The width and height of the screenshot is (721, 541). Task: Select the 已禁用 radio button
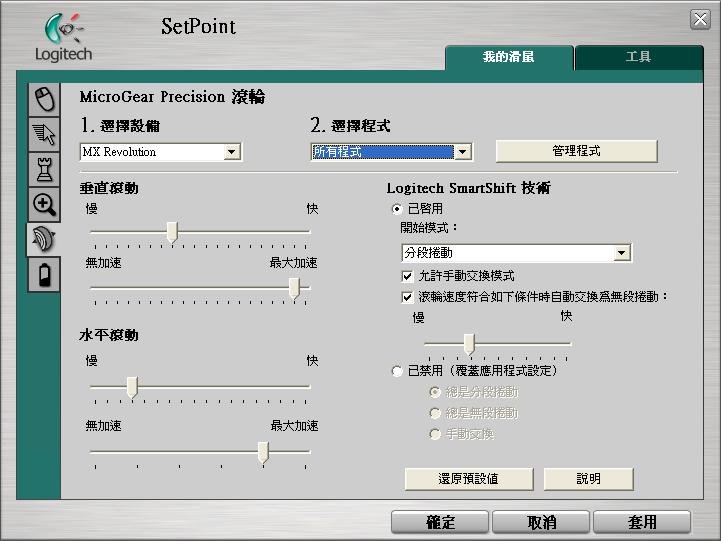click(x=397, y=371)
